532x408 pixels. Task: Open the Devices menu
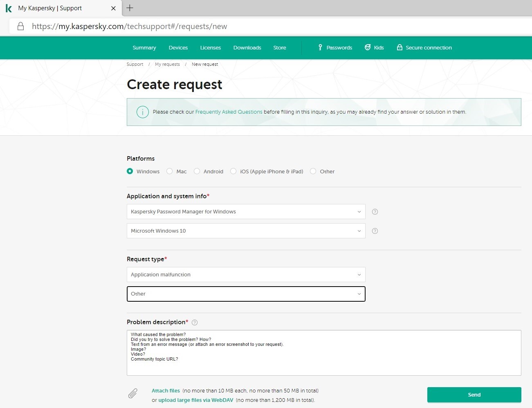click(178, 48)
